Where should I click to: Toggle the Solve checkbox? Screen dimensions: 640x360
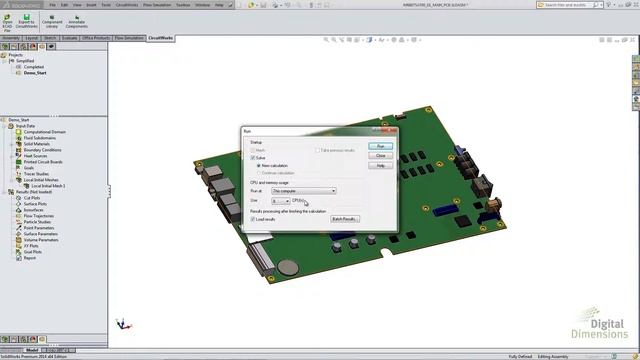pyautogui.click(x=253, y=158)
